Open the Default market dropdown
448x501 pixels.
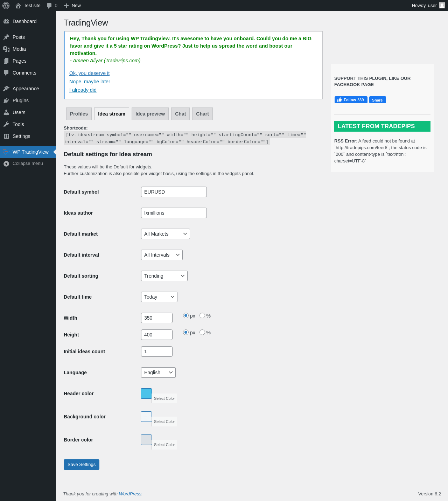click(166, 234)
